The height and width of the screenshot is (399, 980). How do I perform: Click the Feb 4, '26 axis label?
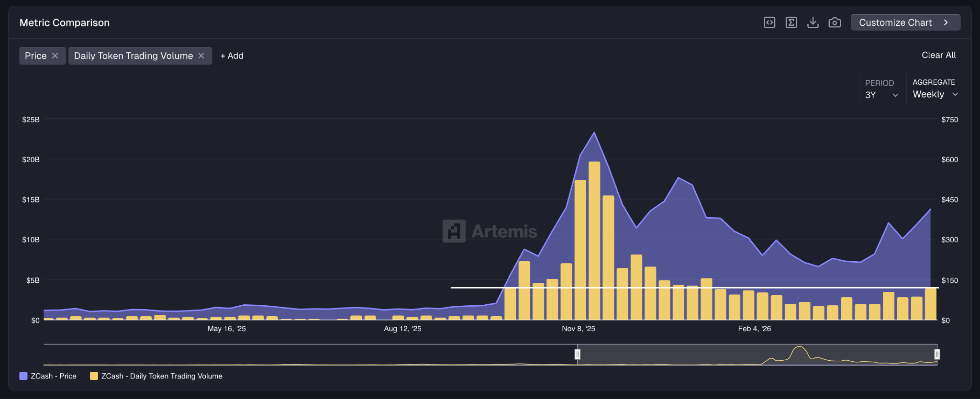755,329
